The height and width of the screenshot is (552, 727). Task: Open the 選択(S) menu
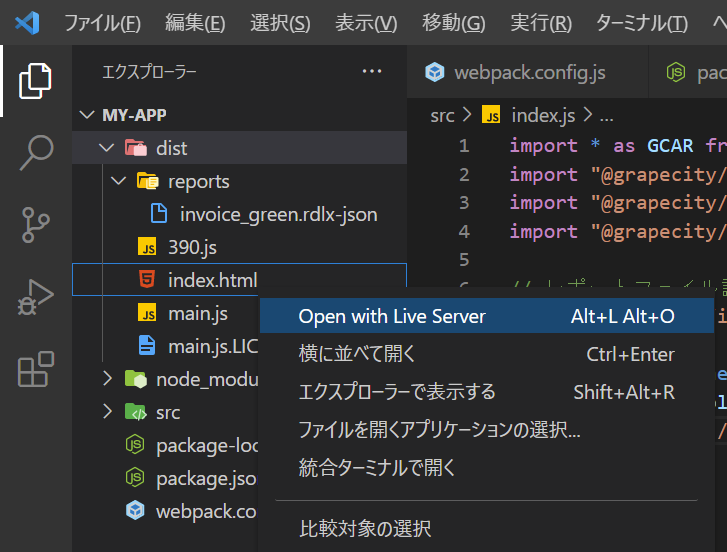281,23
